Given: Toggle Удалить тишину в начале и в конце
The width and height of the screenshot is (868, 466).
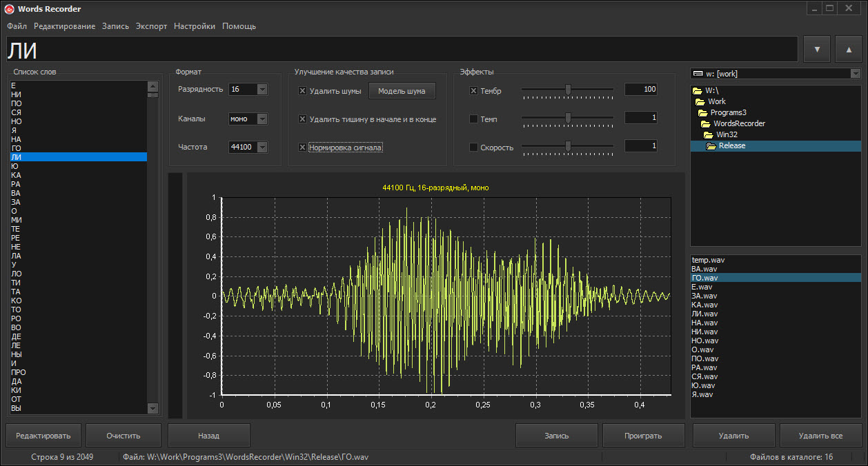Looking at the screenshot, I should [302, 119].
